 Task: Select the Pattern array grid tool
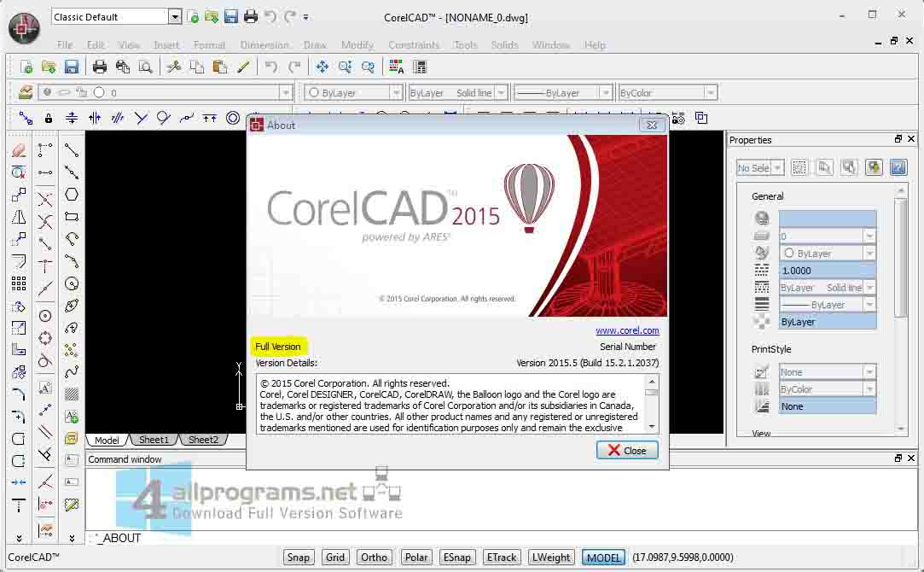coord(19,283)
